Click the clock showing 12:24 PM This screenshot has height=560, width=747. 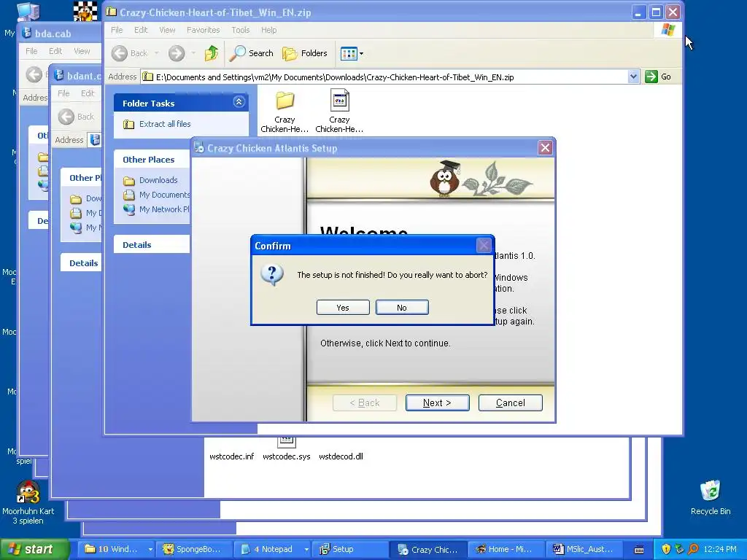point(720,550)
